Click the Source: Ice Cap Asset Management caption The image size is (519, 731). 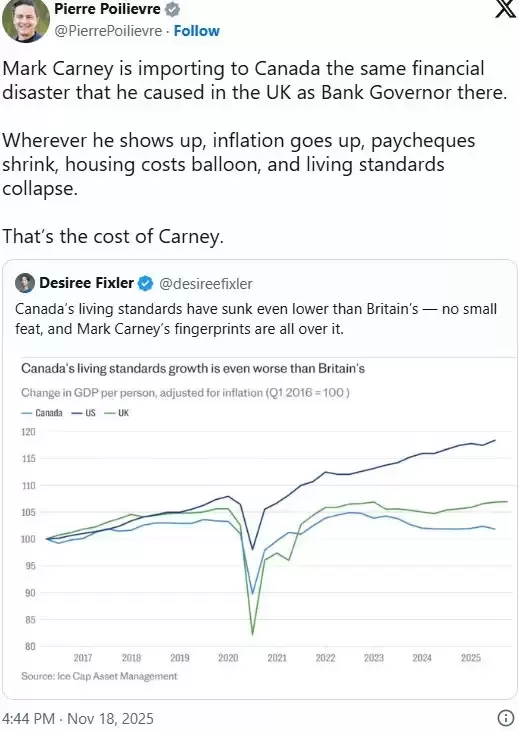tap(99, 676)
